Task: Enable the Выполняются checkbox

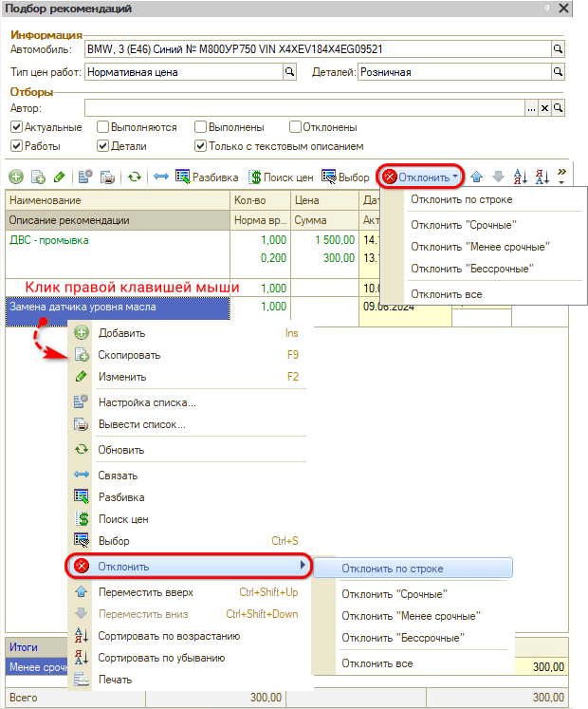Action: click(x=103, y=127)
